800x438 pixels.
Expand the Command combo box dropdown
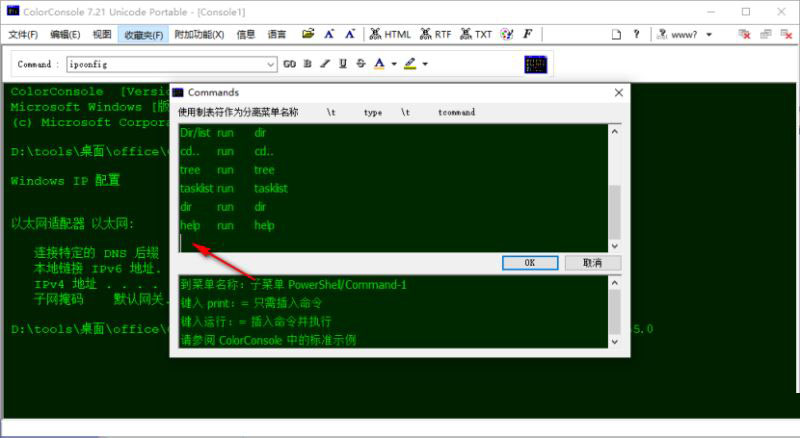pos(271,64)
